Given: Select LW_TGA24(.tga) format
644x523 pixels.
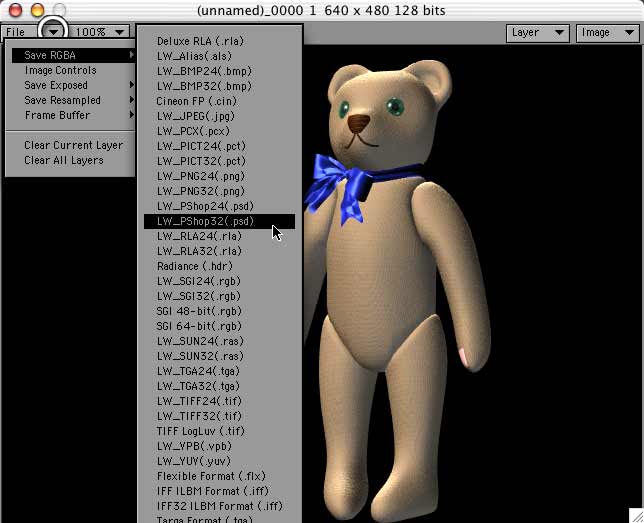Looking at the screenshot, I should pyautogui.click(x=219, y=371).
